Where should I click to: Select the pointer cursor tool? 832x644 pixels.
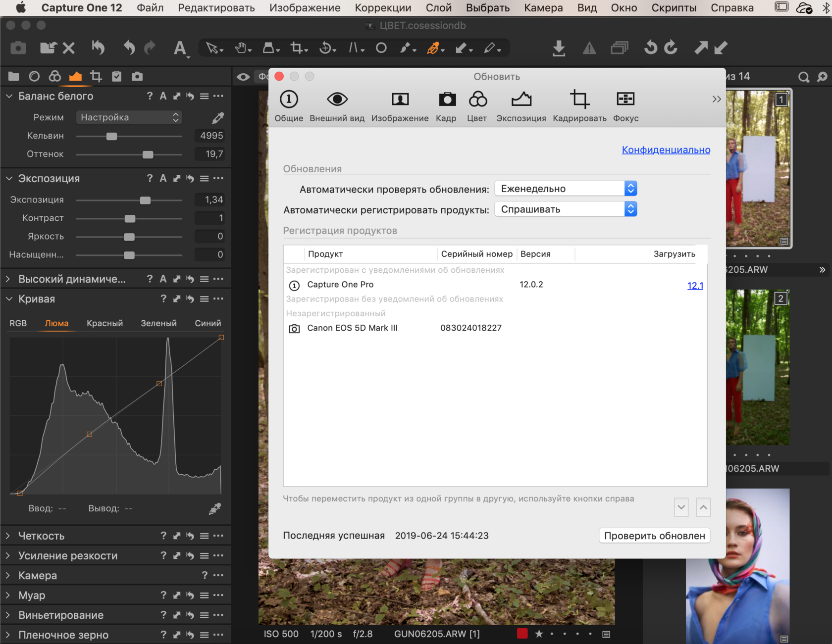tap(214, 48)
